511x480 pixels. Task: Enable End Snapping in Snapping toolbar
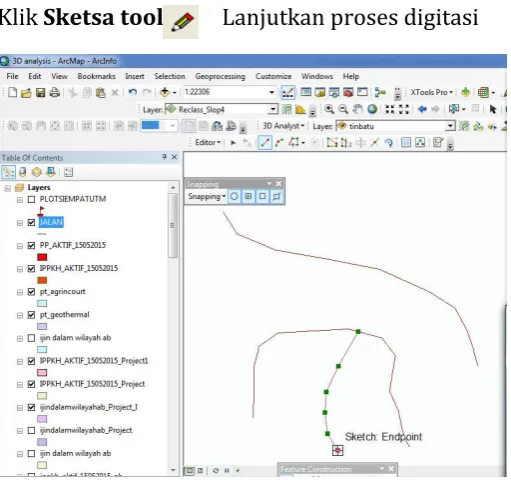pos(248,196)
